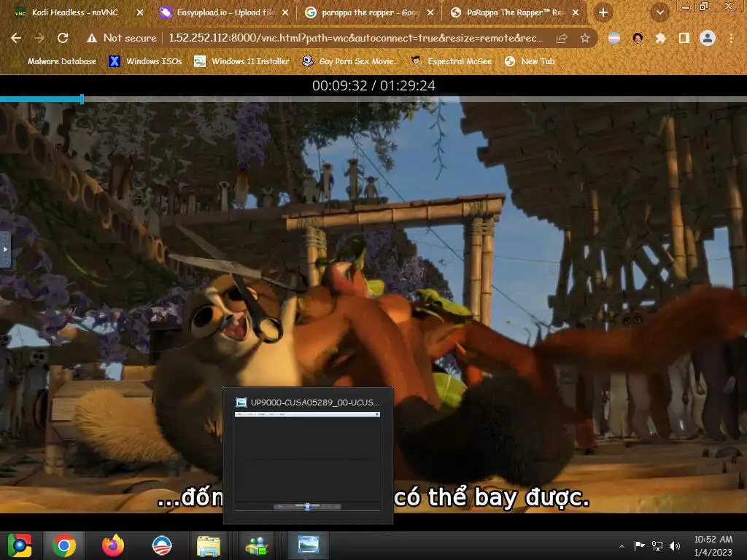This screenshot has width=747, height=560.
Task: Close the Kodi Headless tab
Action: click(x=139, y=13)
